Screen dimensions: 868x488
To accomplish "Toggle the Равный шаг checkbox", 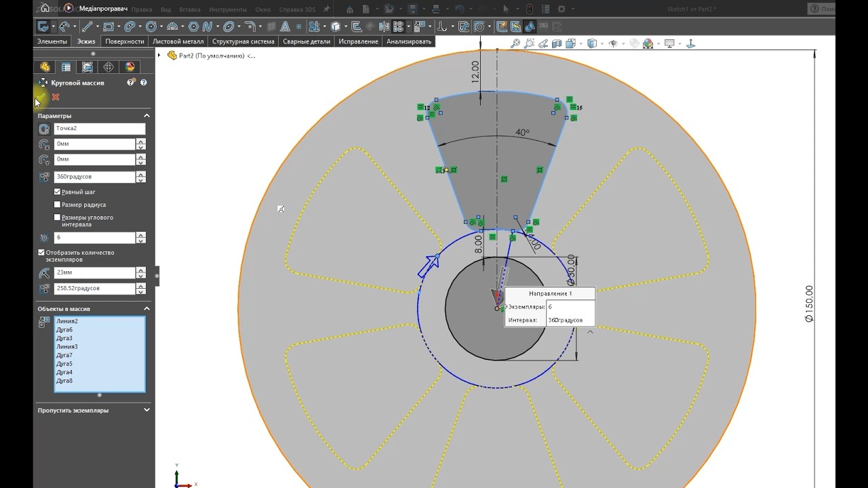I will 57,192.
